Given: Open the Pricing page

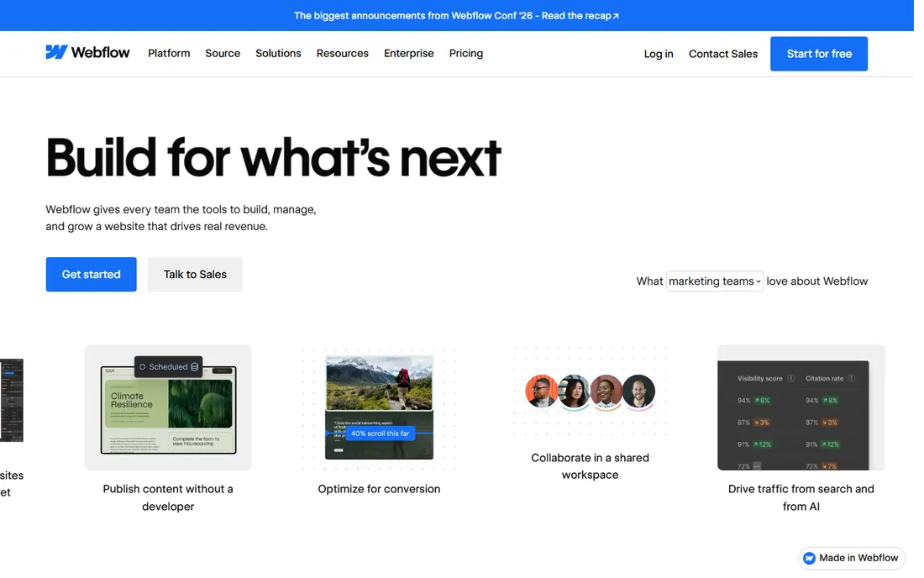Looking at the screenshot, I should pyautogui.click(x=466, y=53).
